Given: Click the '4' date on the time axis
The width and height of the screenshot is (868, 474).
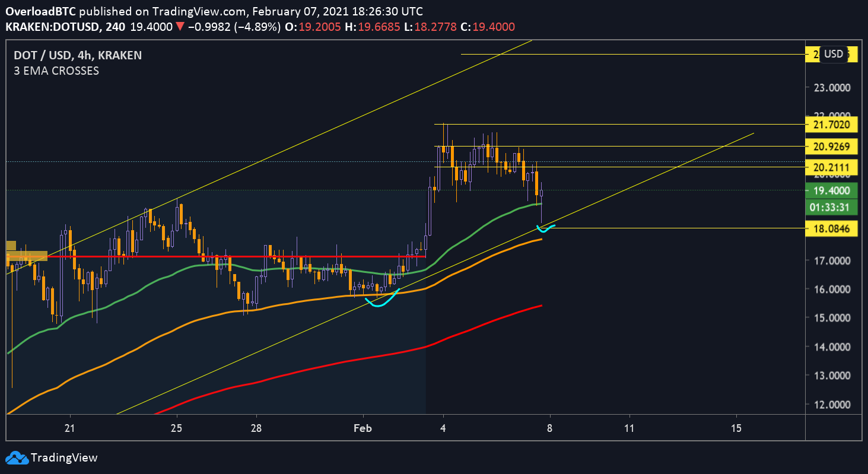Looking at the screenshot, I should [x=443, y=428].
